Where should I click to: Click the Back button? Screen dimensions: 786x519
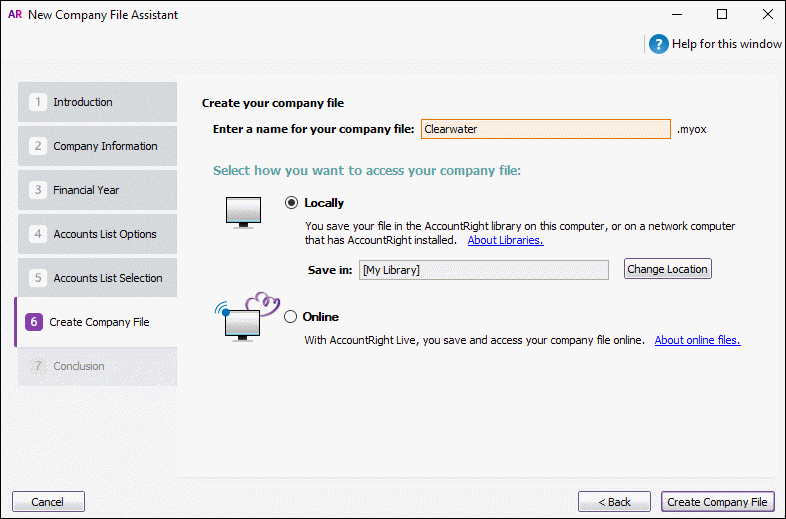[x=614, y=502]
